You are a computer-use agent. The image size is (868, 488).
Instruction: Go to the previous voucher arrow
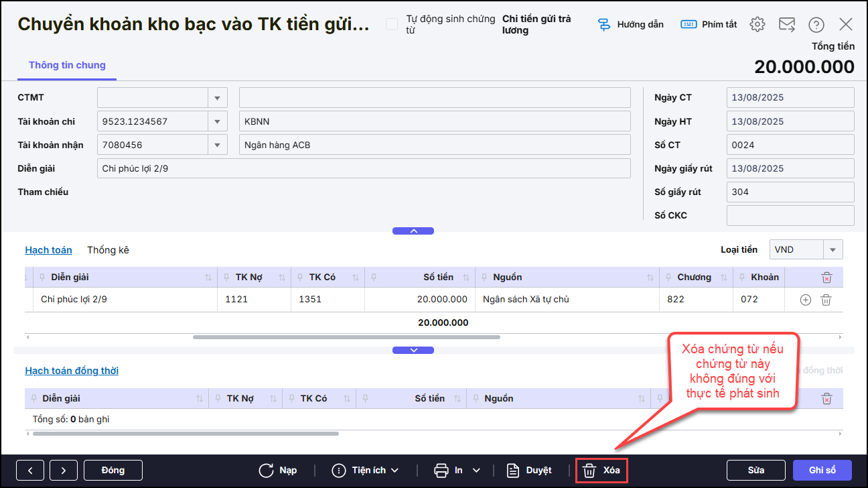[x=30, y=471]
